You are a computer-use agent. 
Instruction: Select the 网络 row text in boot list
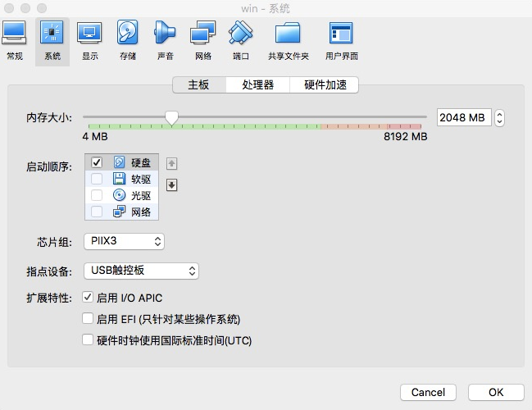click(141, 212)
